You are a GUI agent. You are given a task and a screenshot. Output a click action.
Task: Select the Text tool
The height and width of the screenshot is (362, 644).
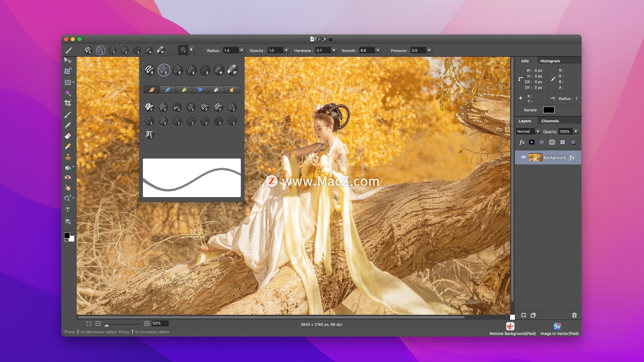tap(68, 209)
